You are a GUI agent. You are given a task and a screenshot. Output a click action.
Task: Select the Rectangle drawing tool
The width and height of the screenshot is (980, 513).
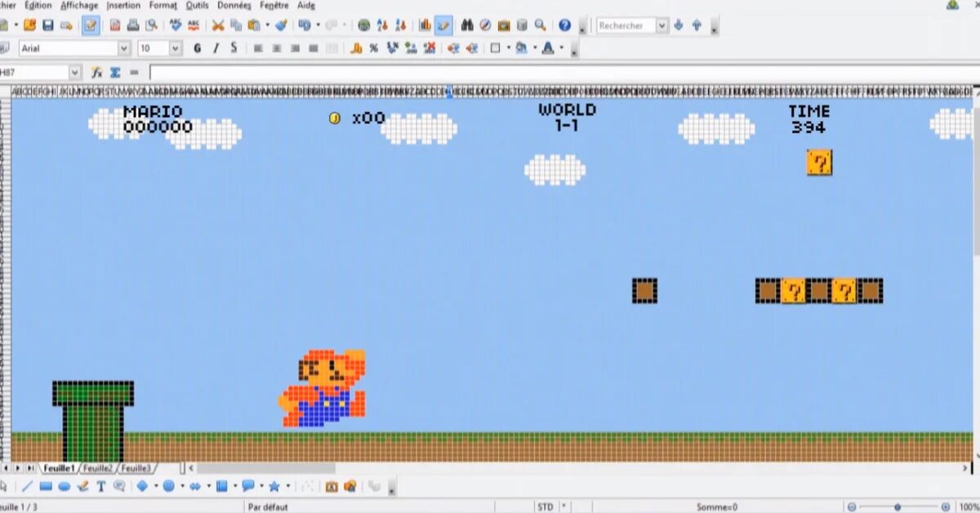click(46, 486)
